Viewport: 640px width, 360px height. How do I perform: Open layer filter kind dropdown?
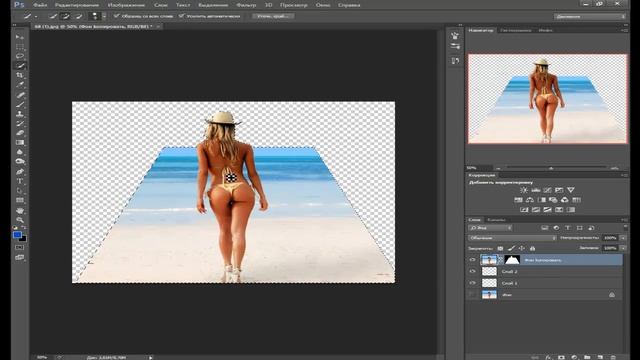pos(490,228)
